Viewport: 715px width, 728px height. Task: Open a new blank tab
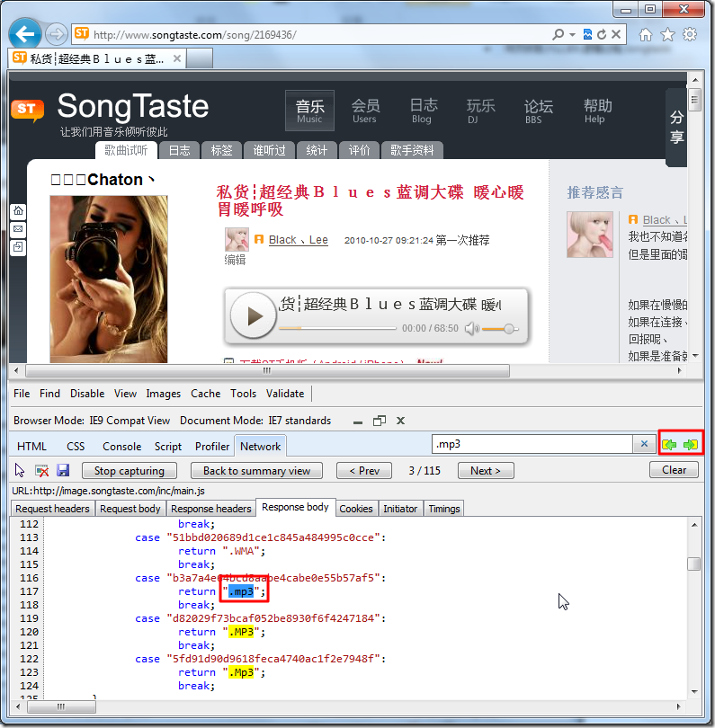pos(200,59)
